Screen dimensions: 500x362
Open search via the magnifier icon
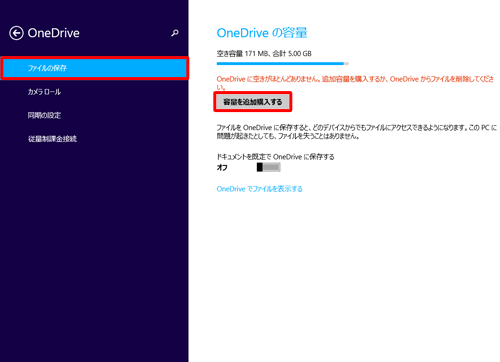pyautogui.click(x=175, y=33)
